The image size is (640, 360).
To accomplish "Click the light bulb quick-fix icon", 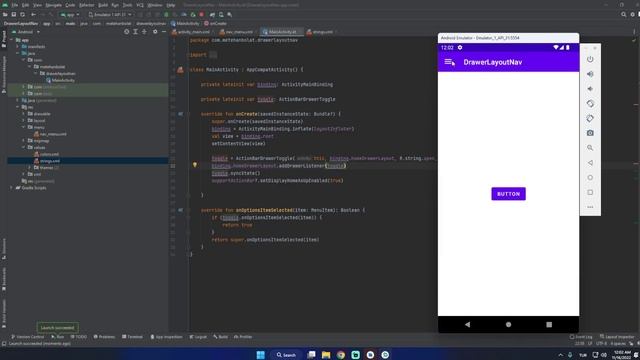I will pyautogui.click(x=195, y=165).
